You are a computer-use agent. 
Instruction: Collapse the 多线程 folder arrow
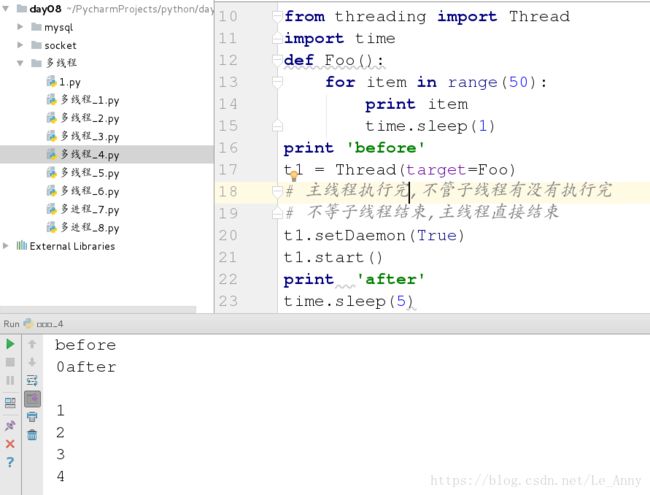point(22,64)
